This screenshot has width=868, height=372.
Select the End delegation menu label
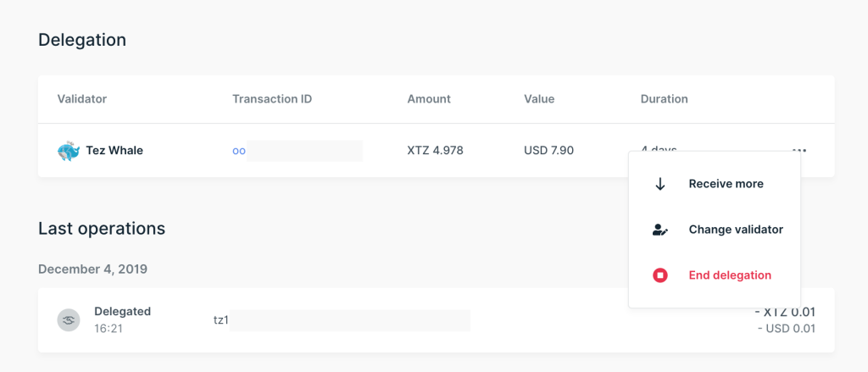[730, 275]
